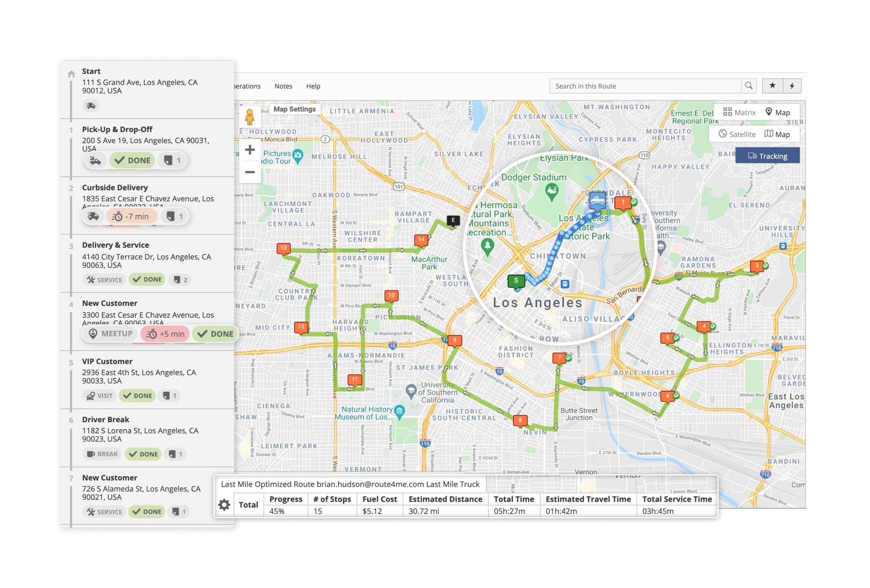The image size is (870, 588).
Task: Toggle the Satellite map view
Action: (x=737, y=134)
